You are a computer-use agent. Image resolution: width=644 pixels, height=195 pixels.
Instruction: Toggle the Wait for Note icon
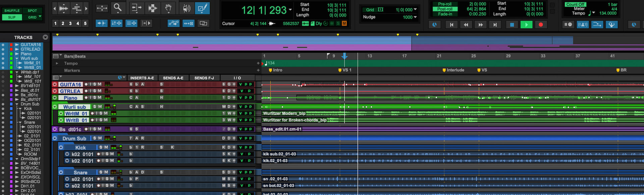click(568, 25)
